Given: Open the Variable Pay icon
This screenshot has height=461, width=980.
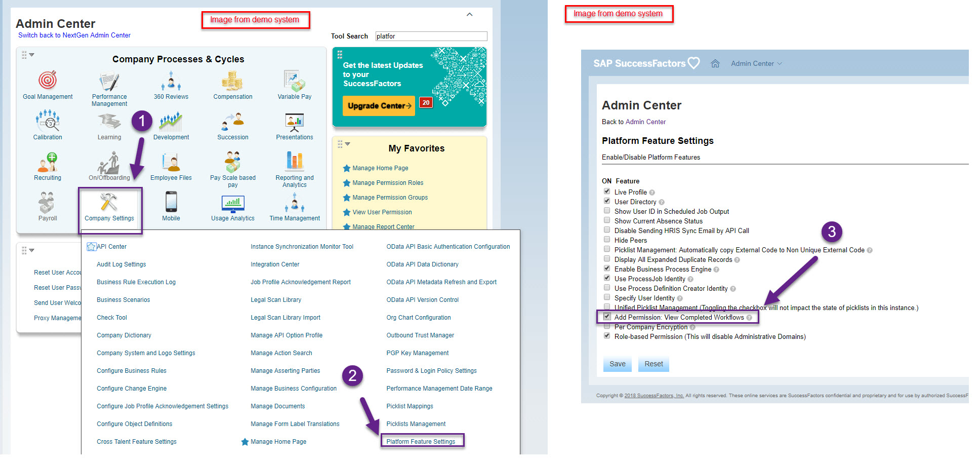Looking at the screenshot, I should [x=294, y=81].
